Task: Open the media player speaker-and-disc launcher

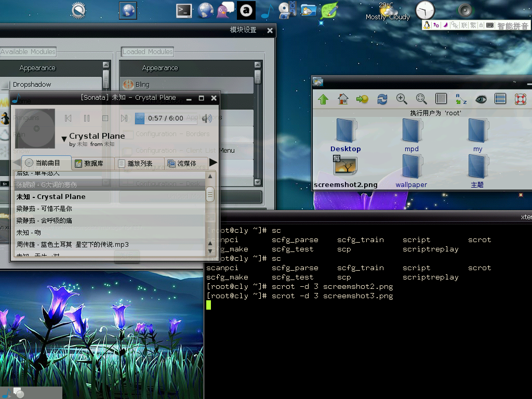Action: [x=288, y=10]
